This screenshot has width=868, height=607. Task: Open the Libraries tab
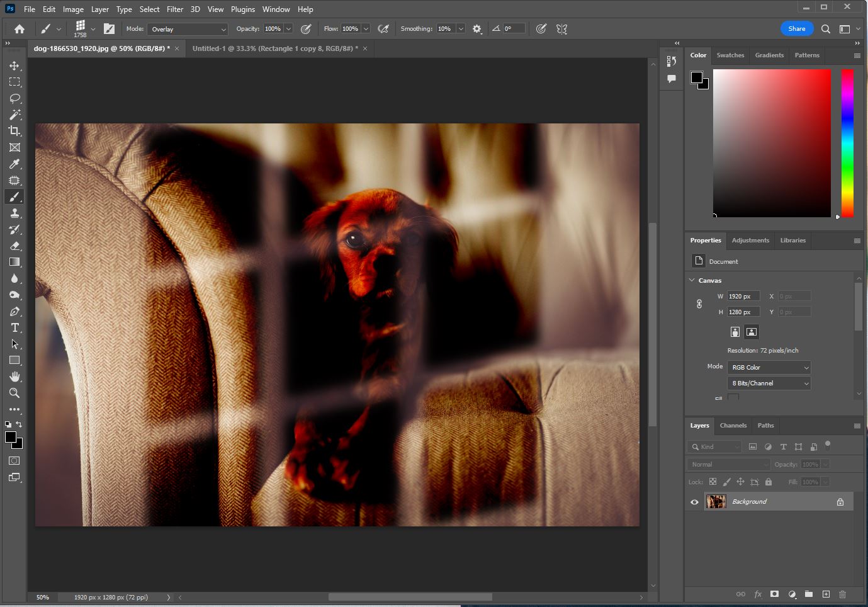pyautogui.click(x=793, y=241)
